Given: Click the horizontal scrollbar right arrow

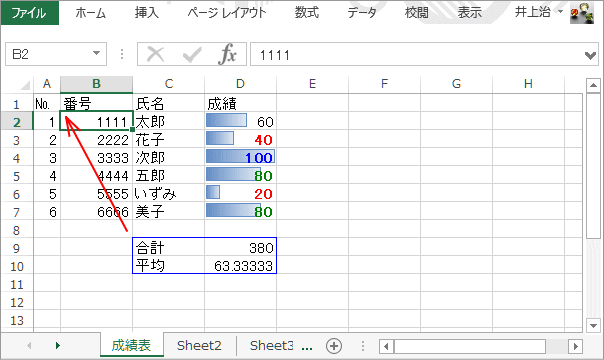Looking at the screenshot, I should [x=575, y=347].
